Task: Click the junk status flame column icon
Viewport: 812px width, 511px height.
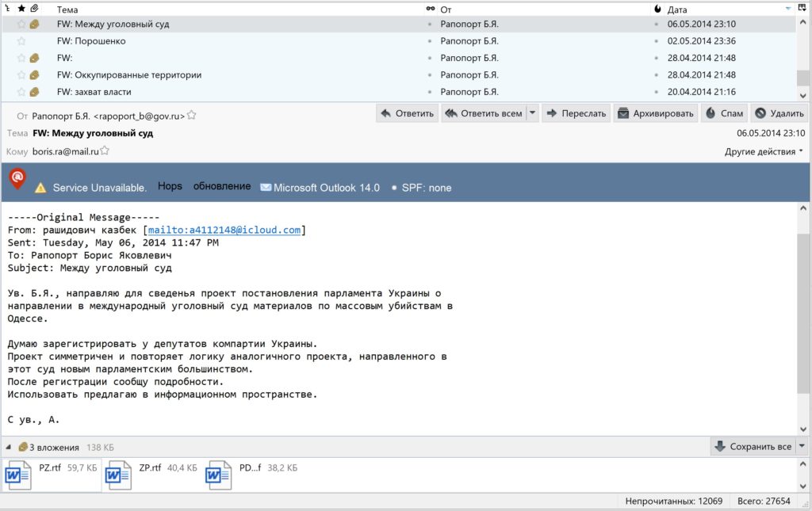Action: 657,9
